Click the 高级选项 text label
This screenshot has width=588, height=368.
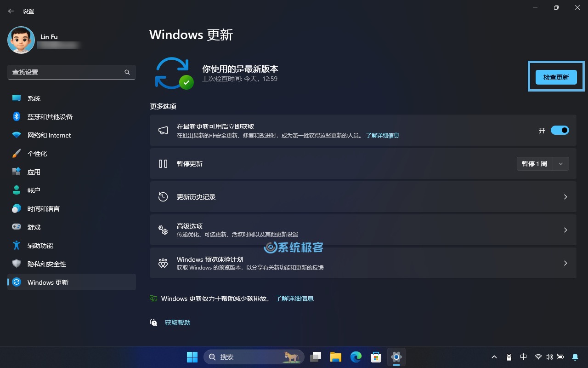tap(190, 226)
